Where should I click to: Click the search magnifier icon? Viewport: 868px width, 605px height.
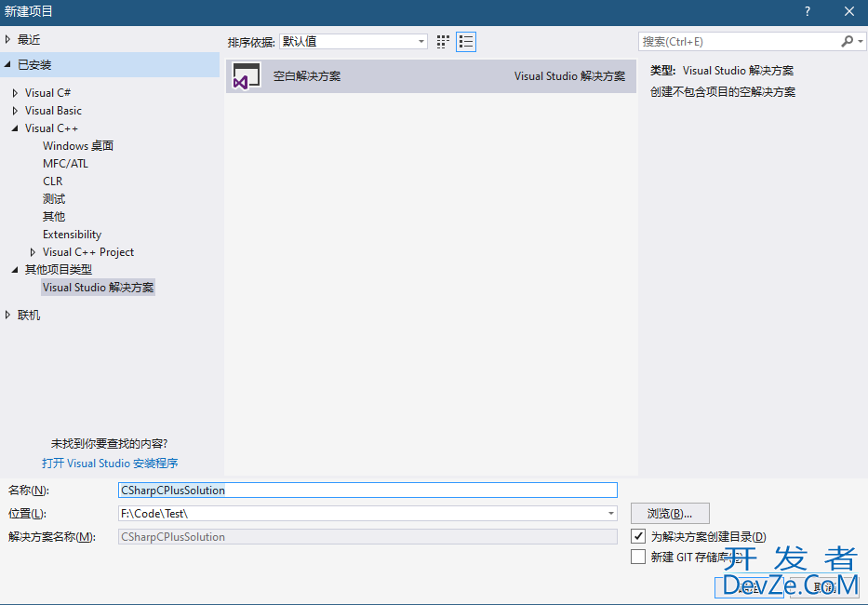point(847,42)
